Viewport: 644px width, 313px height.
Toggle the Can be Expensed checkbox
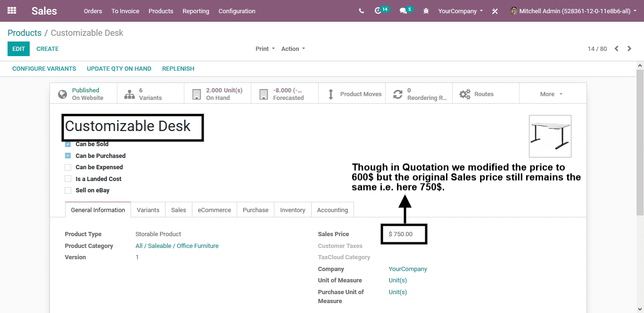point(68,167)
